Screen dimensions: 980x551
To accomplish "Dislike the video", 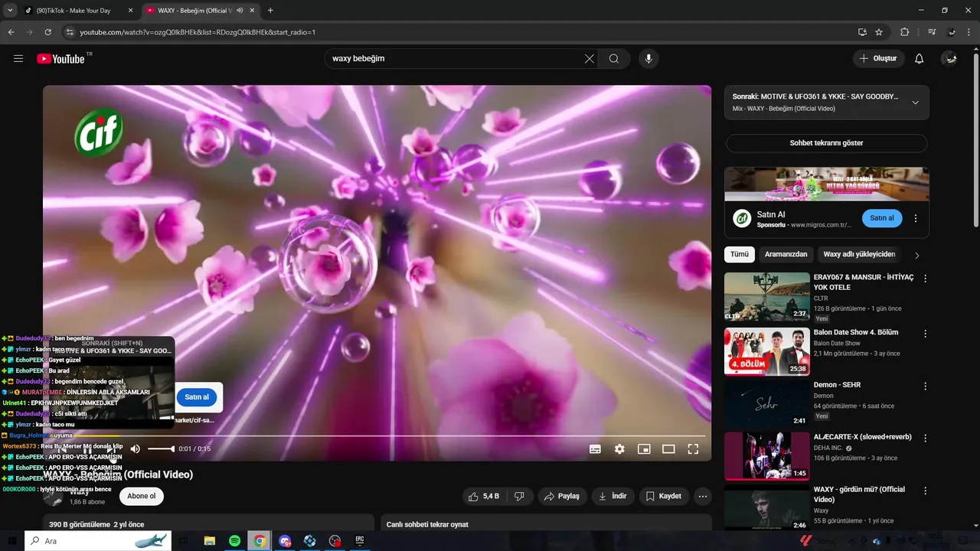I will click(519, 496).
